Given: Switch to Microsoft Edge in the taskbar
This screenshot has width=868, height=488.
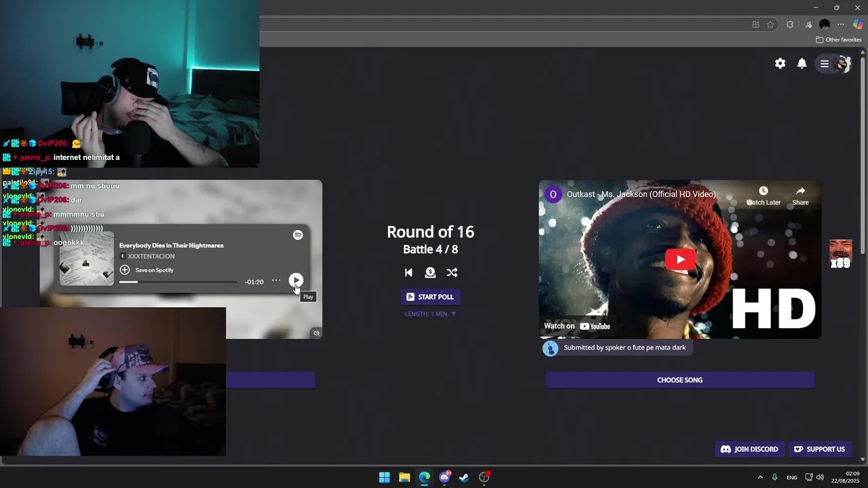Looking at the screenshot, I should (425, 477).
